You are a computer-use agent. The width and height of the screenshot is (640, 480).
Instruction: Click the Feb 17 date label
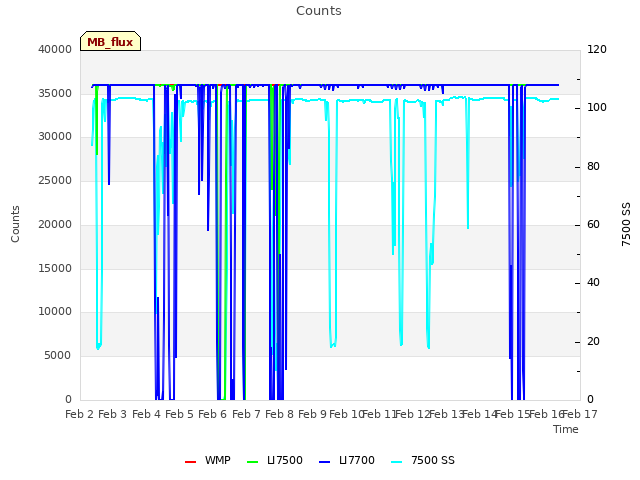(580, 415)
